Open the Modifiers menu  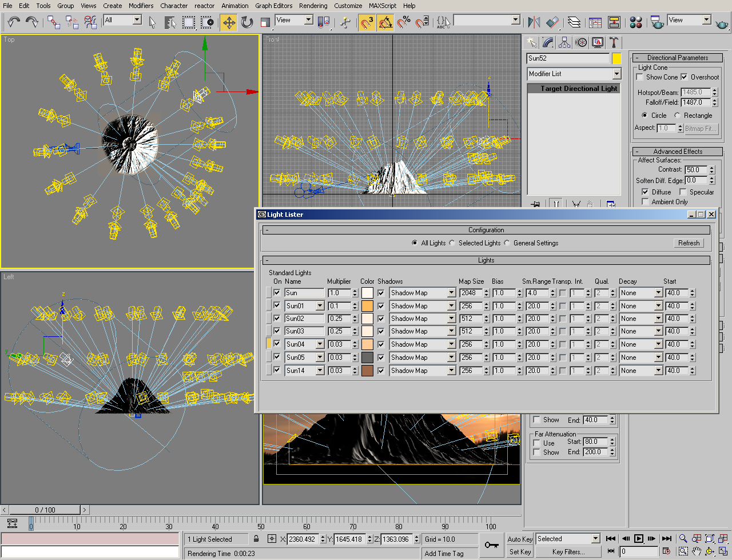141,6
